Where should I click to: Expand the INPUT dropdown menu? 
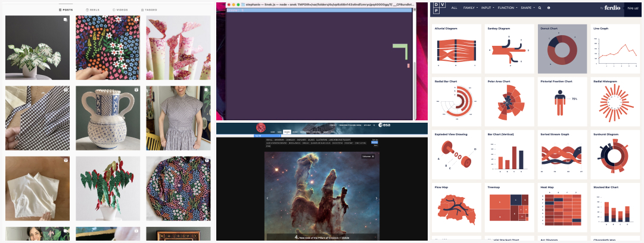click(x=489, y=8)
